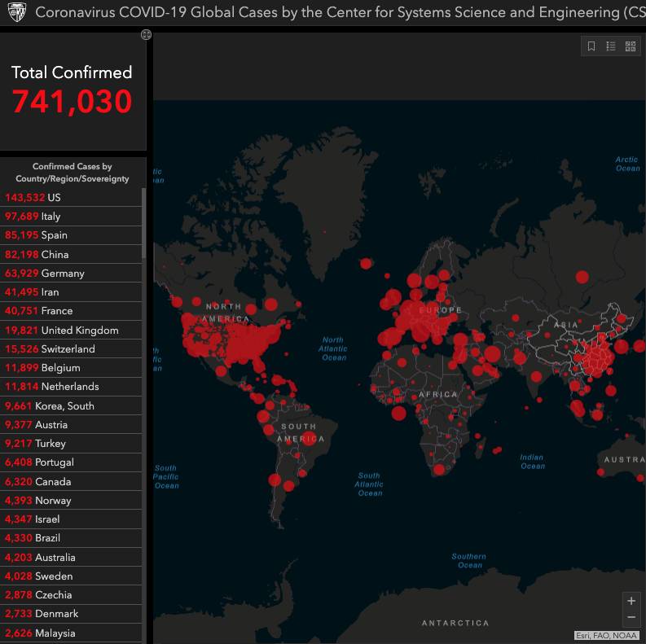Choose Iran in confirmed cases list
The height and width of the screenshot is (644, 646).
71,292
